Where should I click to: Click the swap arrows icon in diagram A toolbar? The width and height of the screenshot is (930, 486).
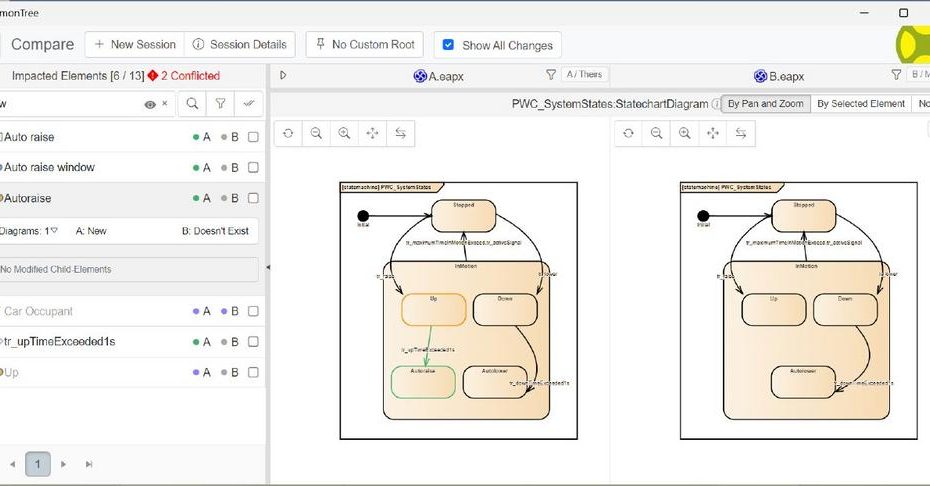click(x=400, y=134)
